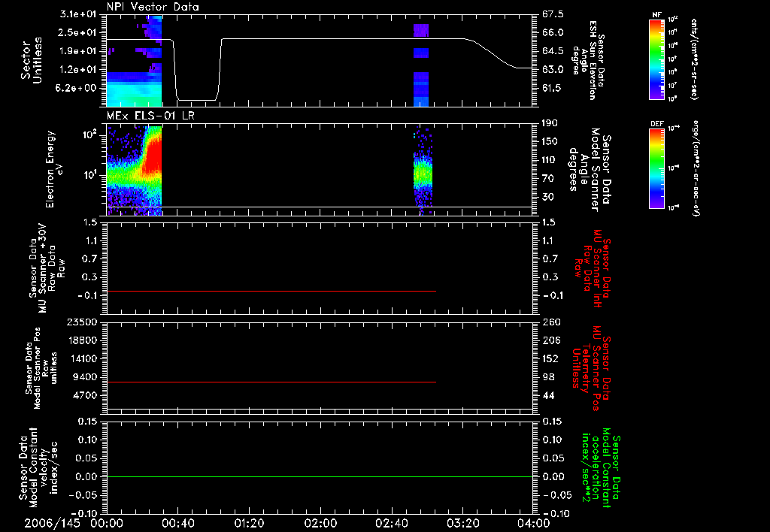Click the '4700' scanner position tick label
Image resolution: width=770 pixels, height=532 pixels.
click(x=84, y=395)
